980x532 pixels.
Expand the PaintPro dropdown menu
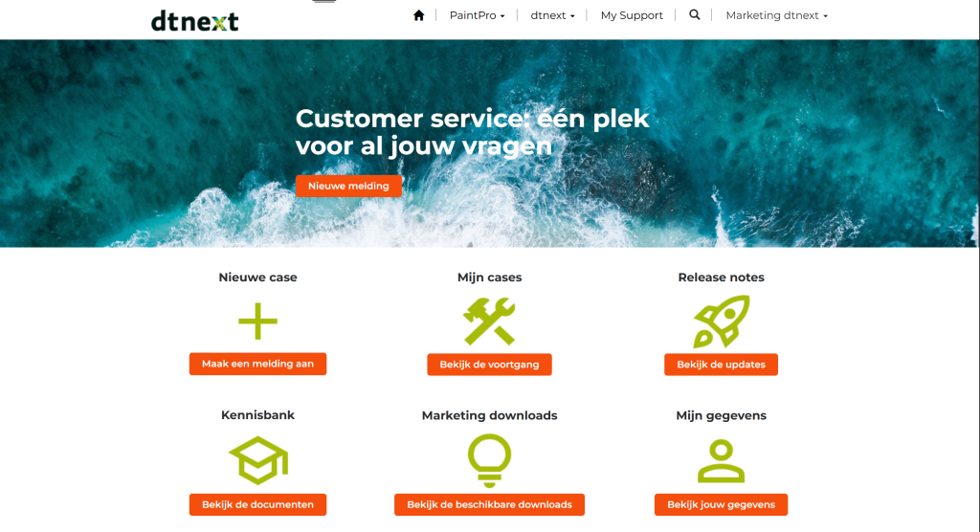[477, 15]
